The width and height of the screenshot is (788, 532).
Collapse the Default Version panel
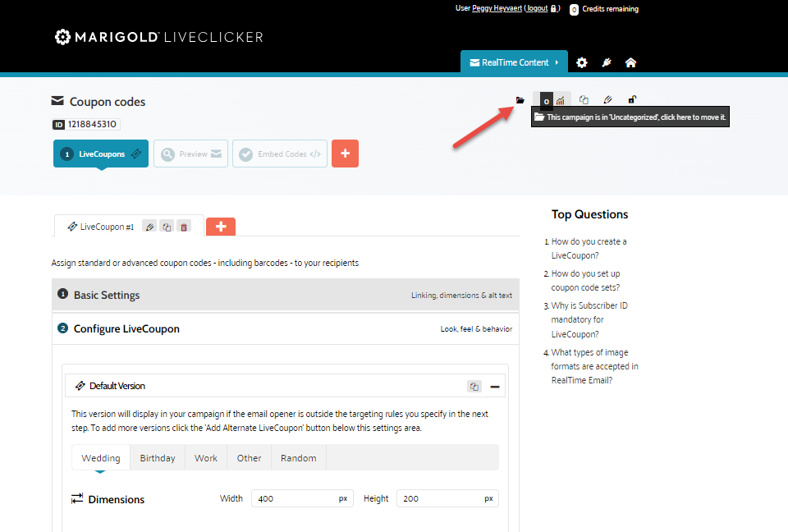click(x=495, y=386)
